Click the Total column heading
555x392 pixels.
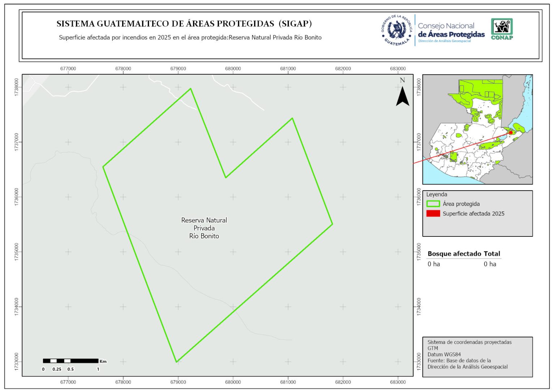(x=492, y=254)
